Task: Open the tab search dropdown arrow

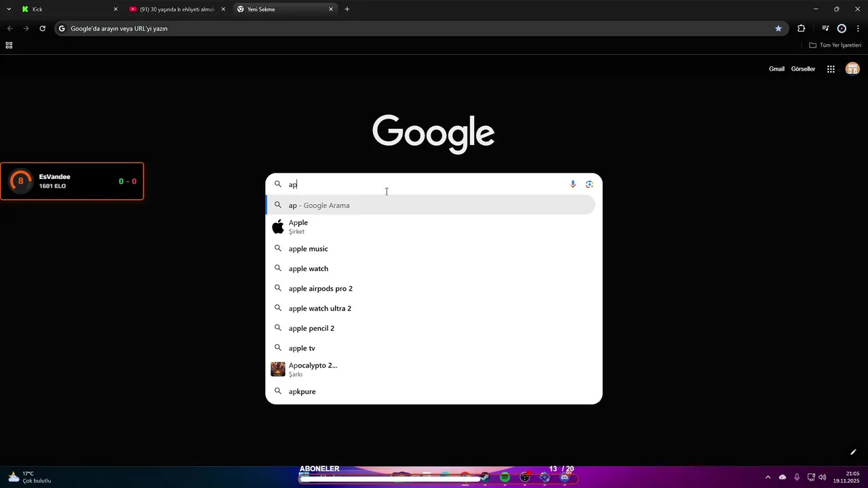Action: click(9, 9)
